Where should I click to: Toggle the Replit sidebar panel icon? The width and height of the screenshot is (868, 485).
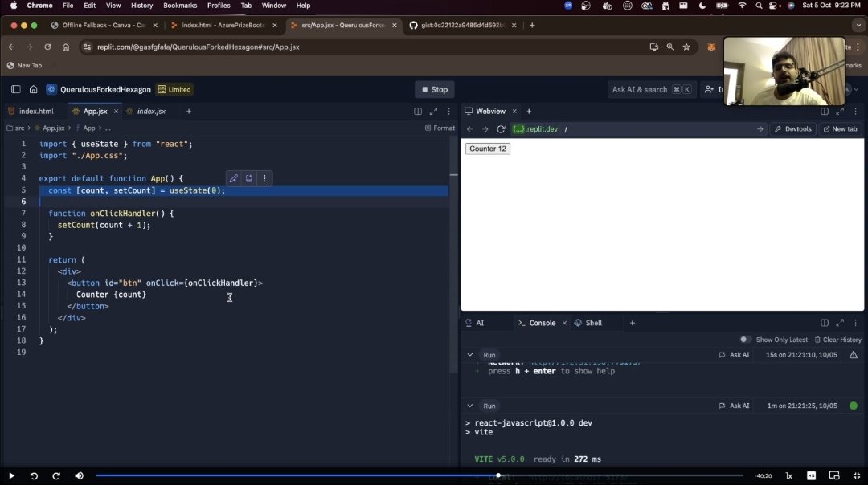coord(15,89)
